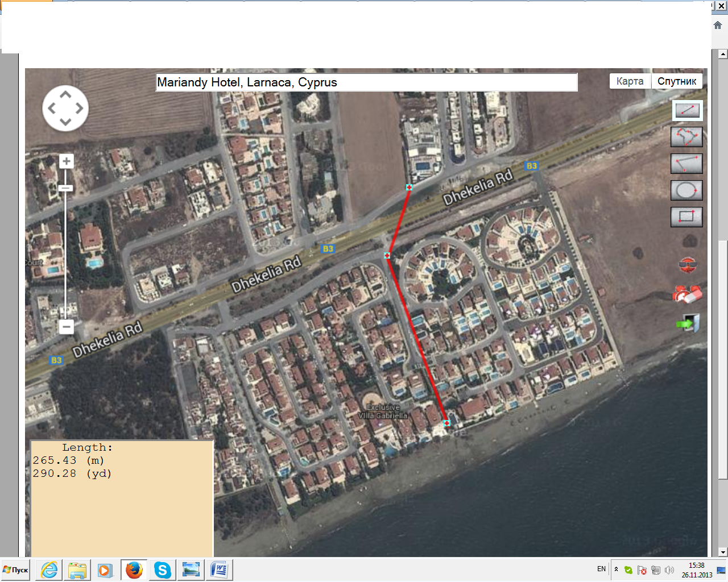Zoom in with the plus button
This screenshot has height=582, width=728.
point(66,161)
